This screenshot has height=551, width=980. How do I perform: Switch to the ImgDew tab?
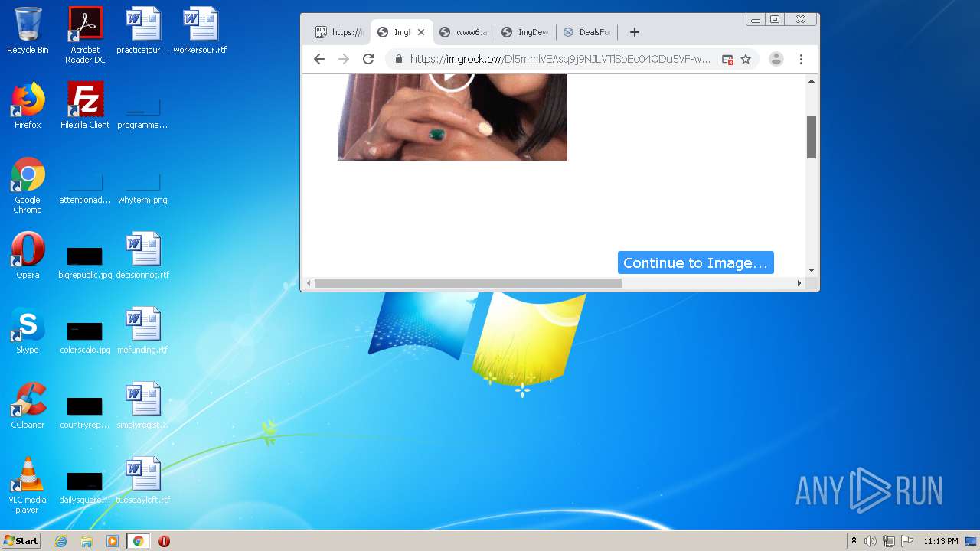click(526, 32)
